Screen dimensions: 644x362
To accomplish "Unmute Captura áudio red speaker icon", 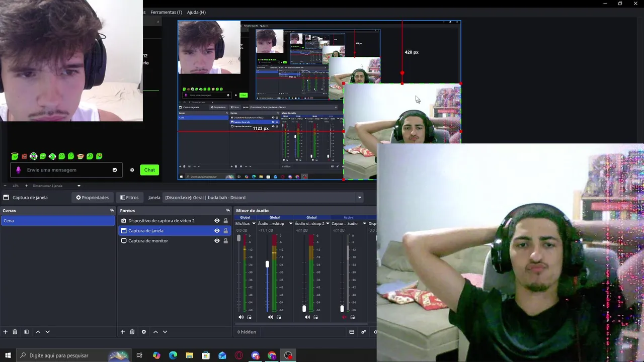I will click(x=344, y=317).
